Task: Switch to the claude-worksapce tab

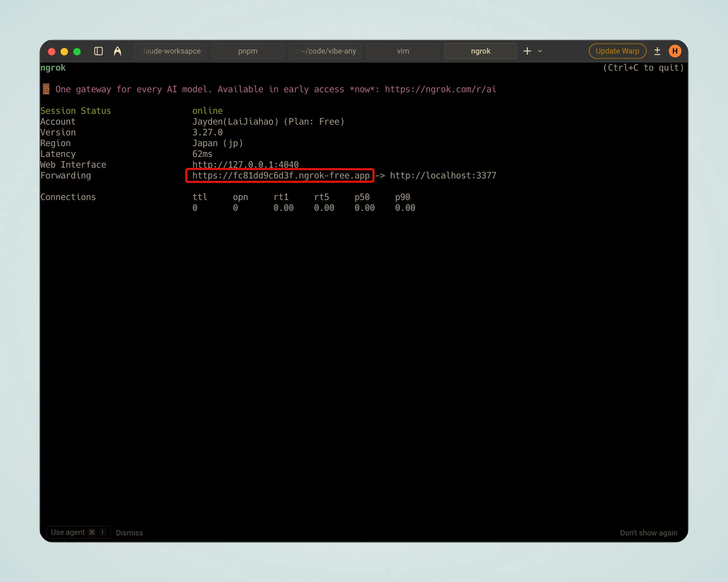Action: (x=170, y=51)
